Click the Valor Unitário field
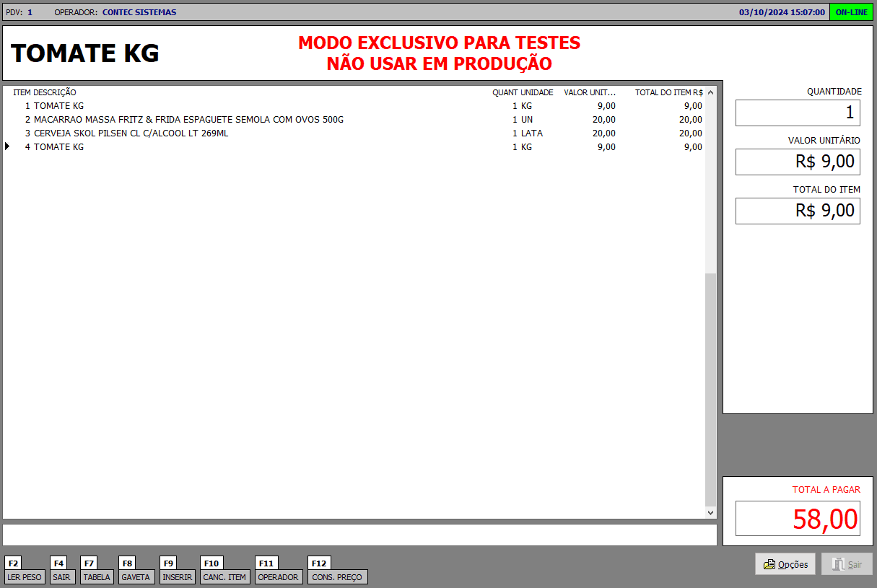Viewport: 877px width, 588px height. pos(798,162)
